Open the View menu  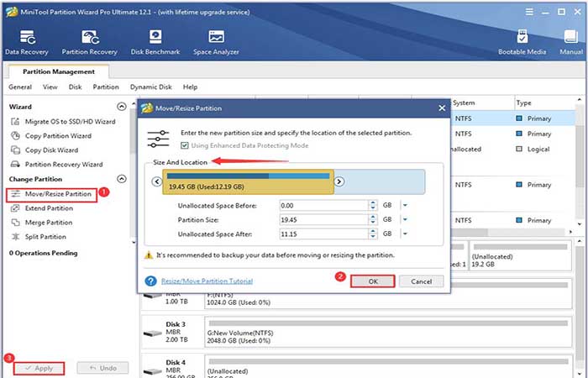click(50, 87)
